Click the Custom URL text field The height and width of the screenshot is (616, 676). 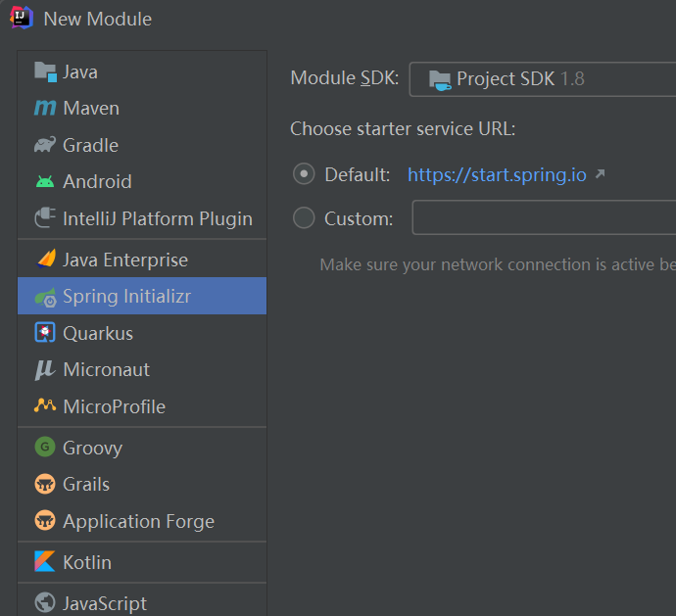point(544,217)
